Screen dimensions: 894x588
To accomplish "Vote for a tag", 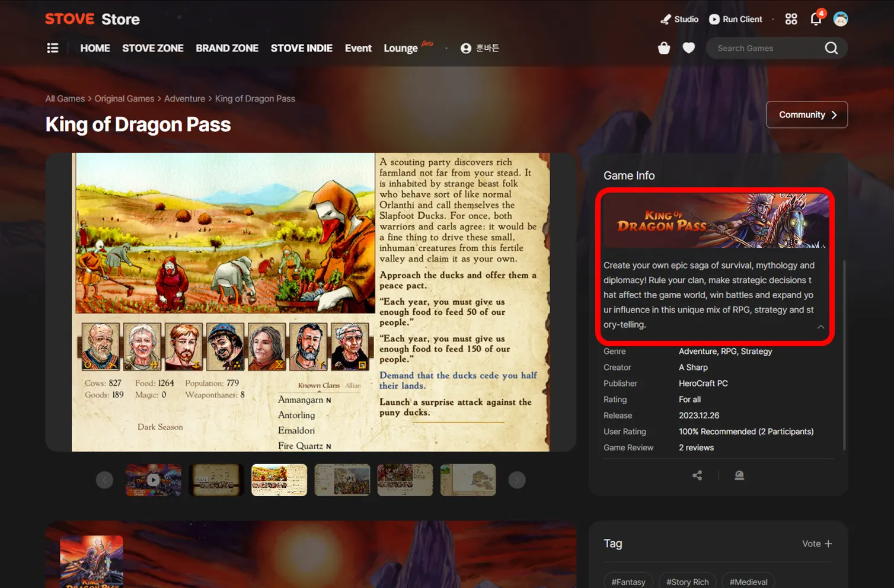I will pos(817,544).
